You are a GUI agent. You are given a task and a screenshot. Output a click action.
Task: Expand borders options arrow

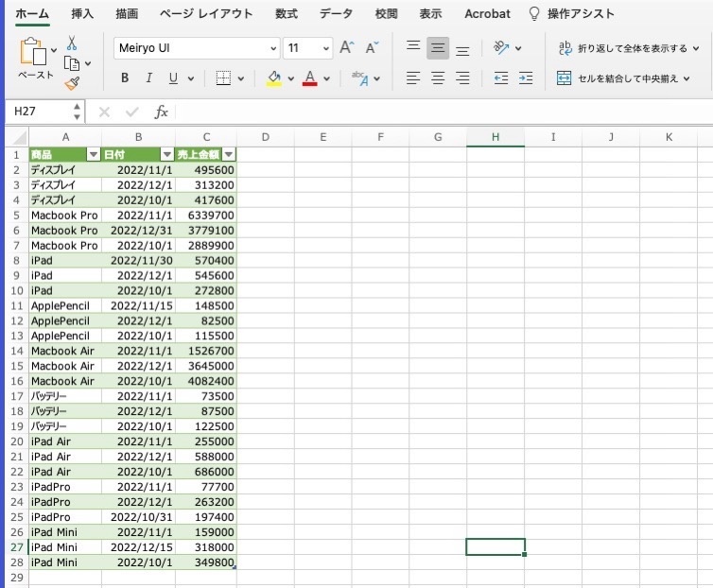tap(241, 78)
